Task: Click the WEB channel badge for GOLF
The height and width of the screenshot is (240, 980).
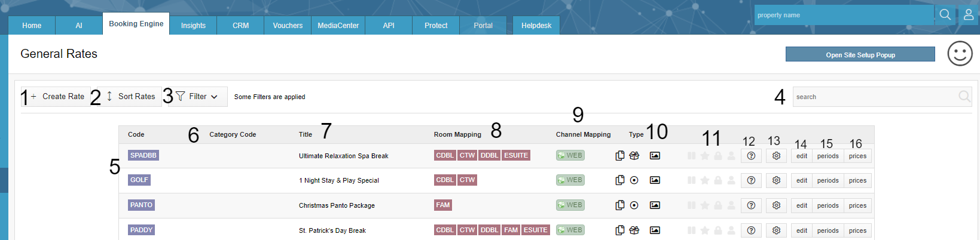Action: click(x=570, y=180)
